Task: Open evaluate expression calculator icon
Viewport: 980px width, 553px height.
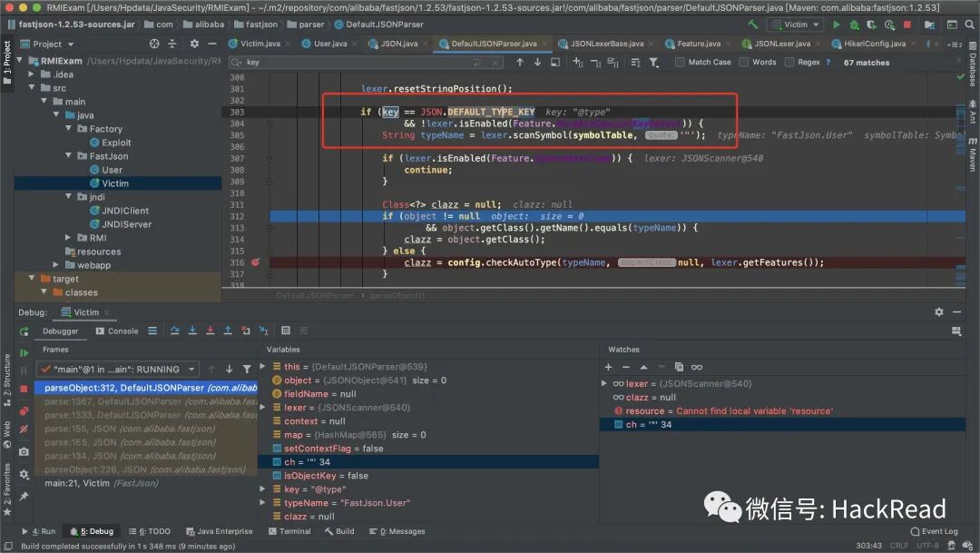Action: click(x=286, y=331)
